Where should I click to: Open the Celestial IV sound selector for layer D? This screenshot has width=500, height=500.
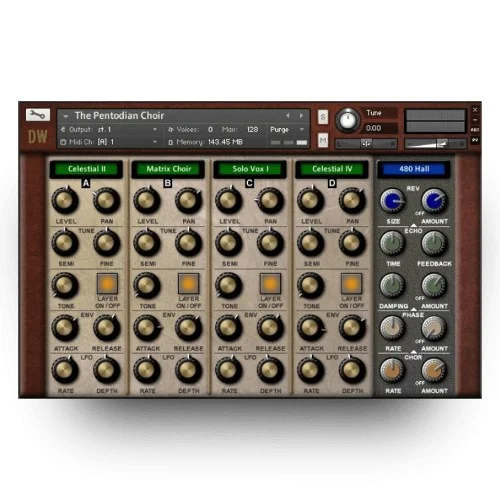coord(332,169)
